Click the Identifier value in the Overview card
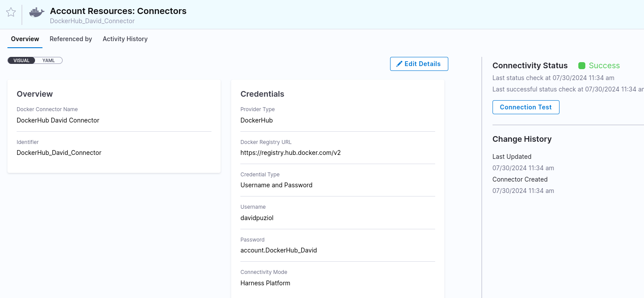Screen dimensions: 644x298 [59, 153]
